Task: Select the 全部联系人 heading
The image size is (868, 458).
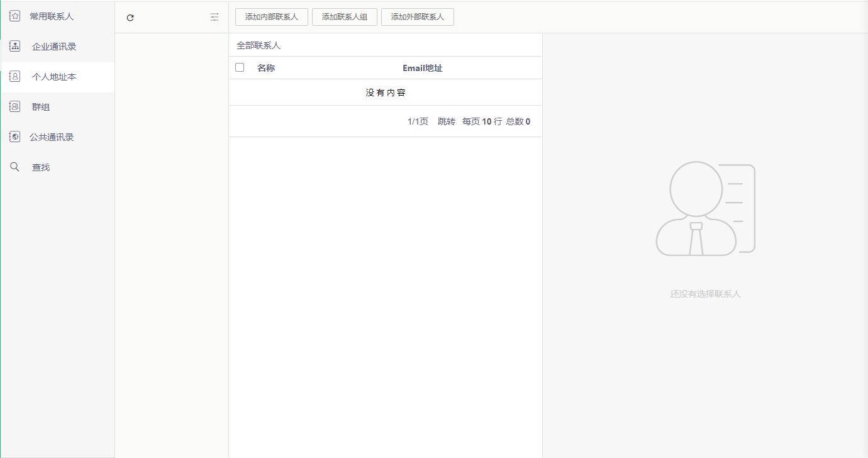Action: point(259,45)
